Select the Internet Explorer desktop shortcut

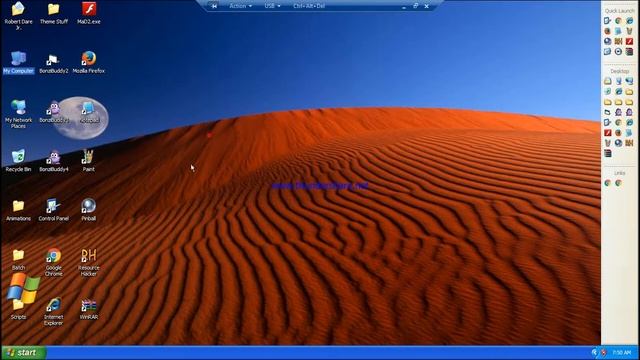point(53,312)
